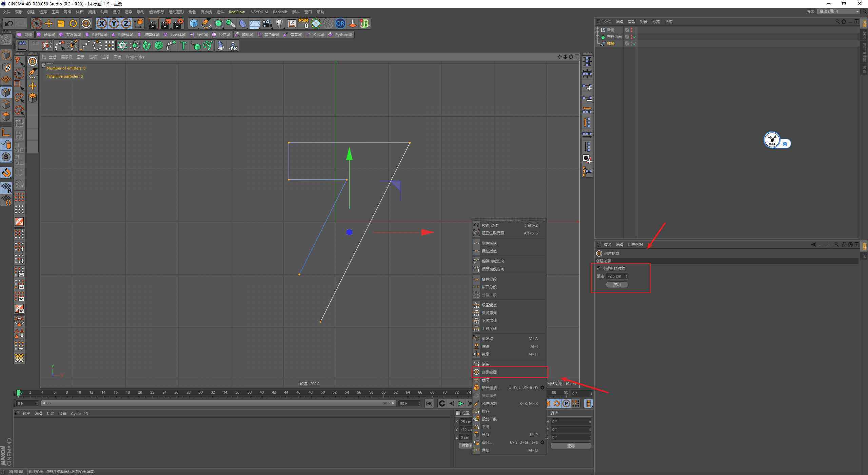Expand the 布料曲面 object in tree
The image size is (868, 475).
click(x=598, y=37)
